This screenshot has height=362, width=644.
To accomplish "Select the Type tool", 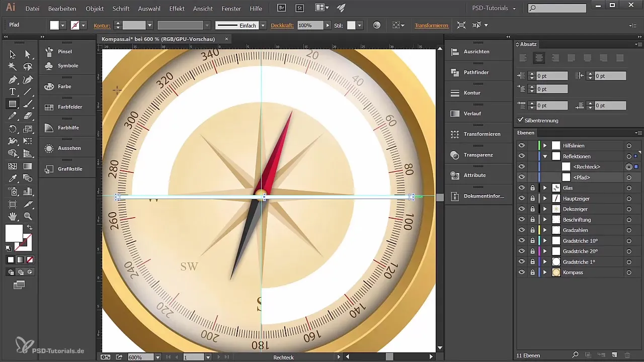I will [13, 92].
